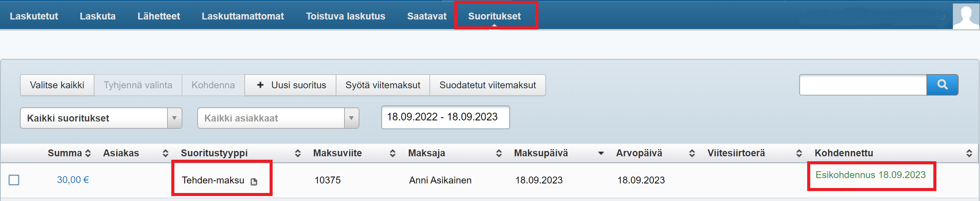Open the user profile avatar icon
This screenshot has height=201, width=980.
[966, 16]
